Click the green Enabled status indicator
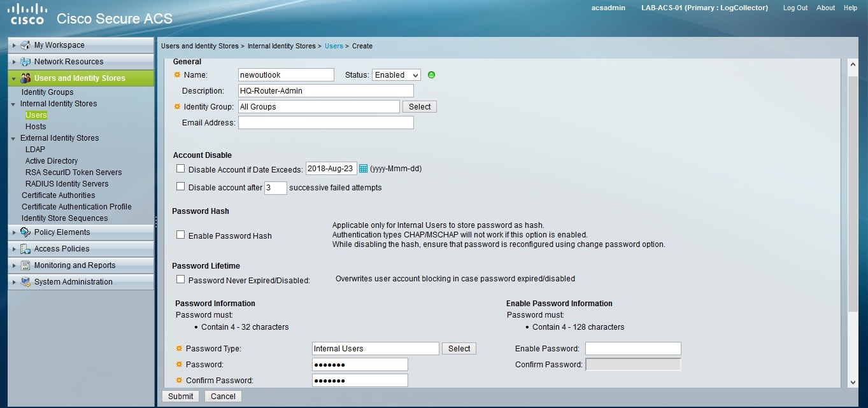 coord(431,75)
